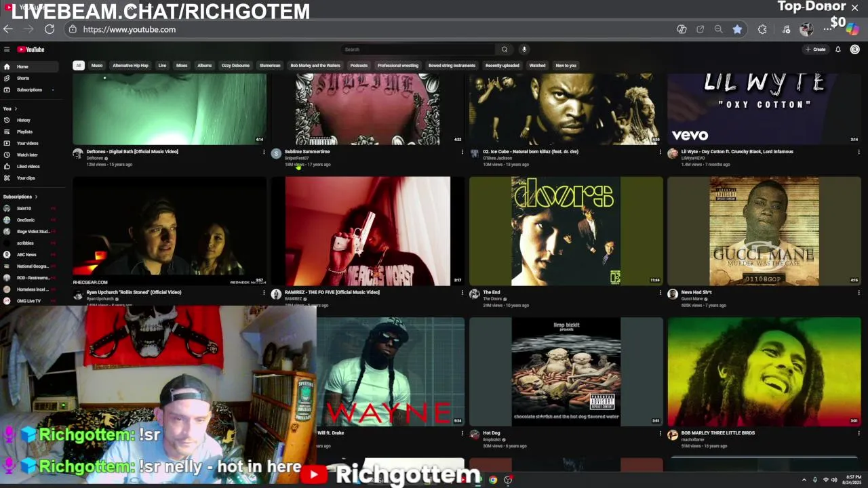Open Watch later in the sidebar

pyautogui.click(x=28, y=155)
